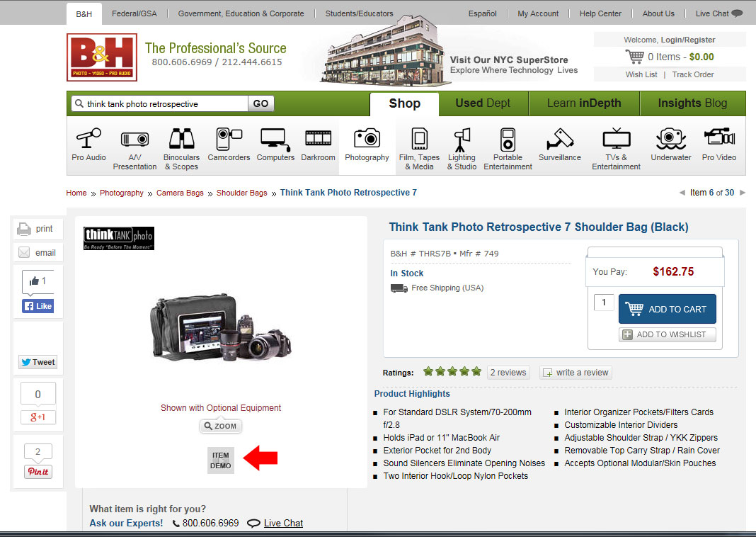Open the A/V Presentation projector category
The height and width of the screenshot is (537, 756).
point(134,149)
